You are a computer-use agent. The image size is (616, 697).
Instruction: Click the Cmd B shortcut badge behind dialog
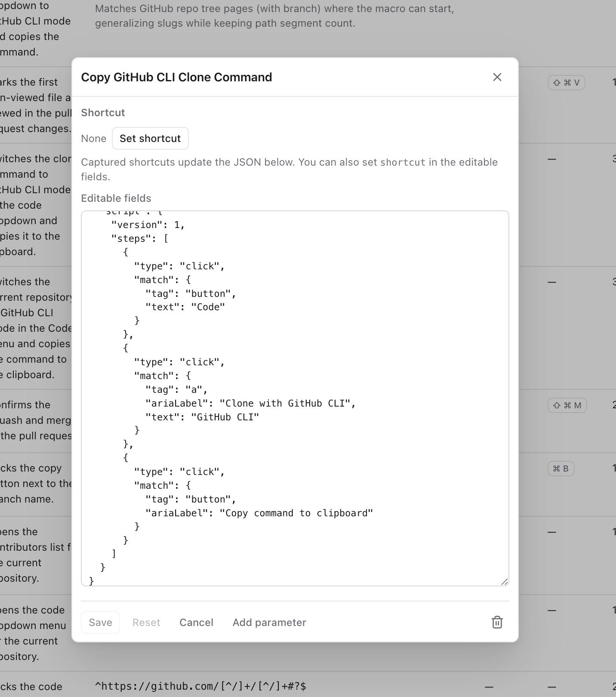click(x=561, y=469)
